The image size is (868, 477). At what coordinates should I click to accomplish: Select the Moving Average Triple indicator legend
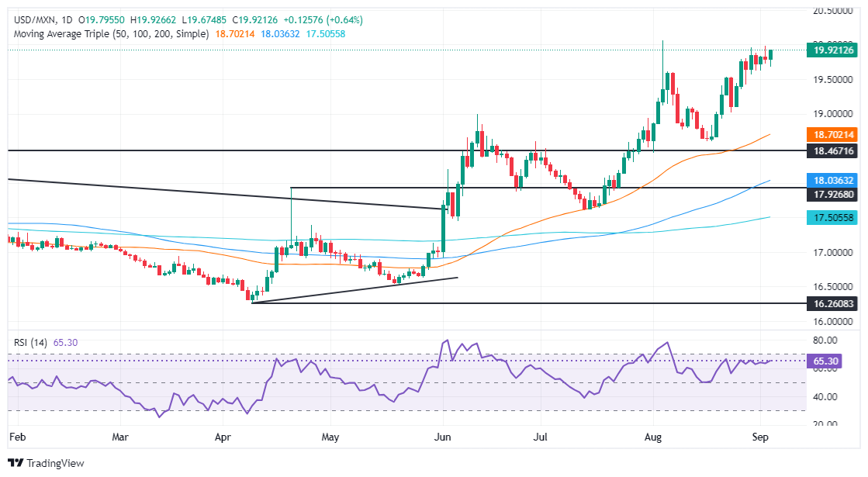point(111,34)
